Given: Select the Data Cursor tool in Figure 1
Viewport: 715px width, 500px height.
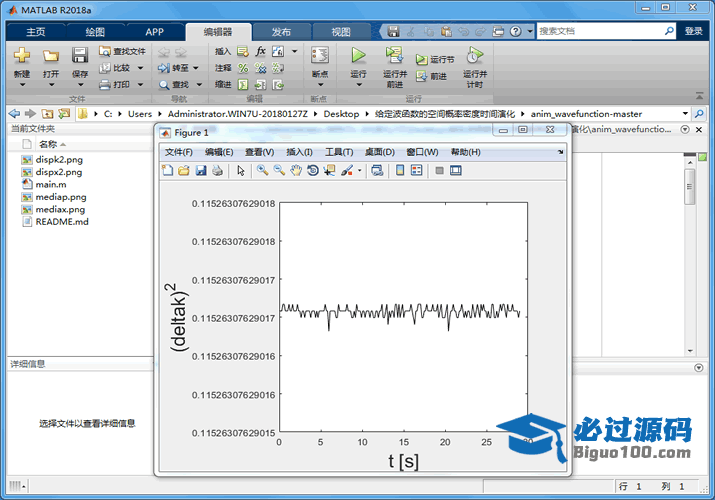Looking at the screenshot, I should 329,170.
